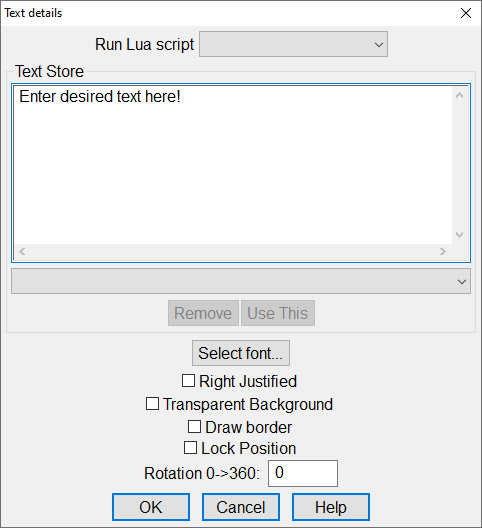This screenshot has width=482, height=528.
Task: Click the Rotation value input field
Action: (303, 473)
